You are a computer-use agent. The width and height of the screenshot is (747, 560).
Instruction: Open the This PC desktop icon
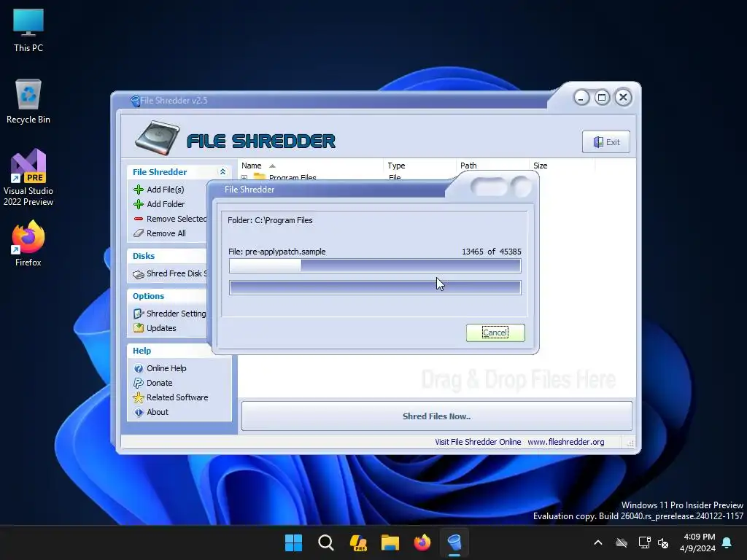28,31
